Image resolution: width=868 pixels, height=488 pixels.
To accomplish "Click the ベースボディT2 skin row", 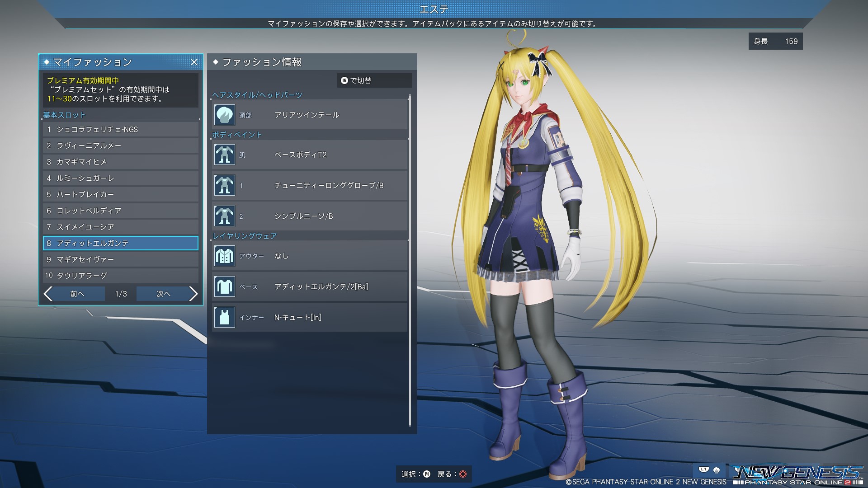I will [310, 155].
